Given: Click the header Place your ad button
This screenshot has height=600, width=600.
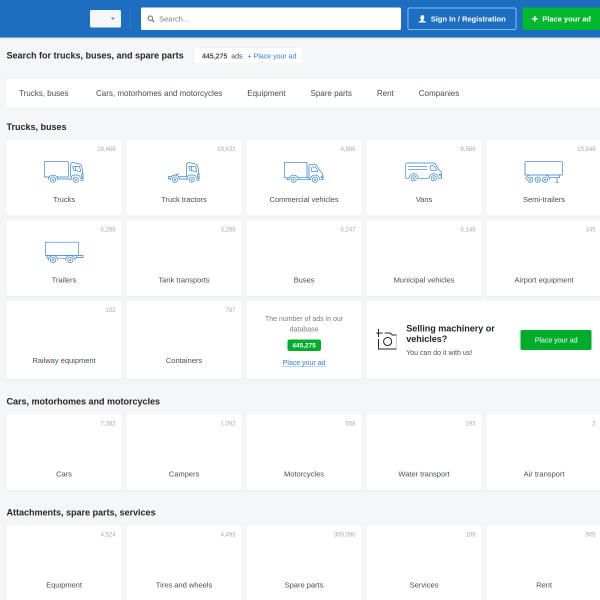Looking at the screenshot, I should (x=561, y=19).
